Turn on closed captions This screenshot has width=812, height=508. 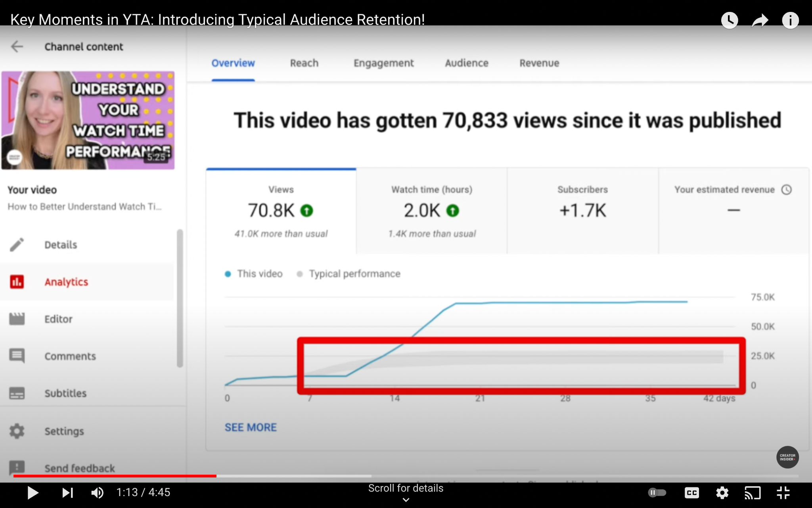pyautogui.click(x=692, y=493)
